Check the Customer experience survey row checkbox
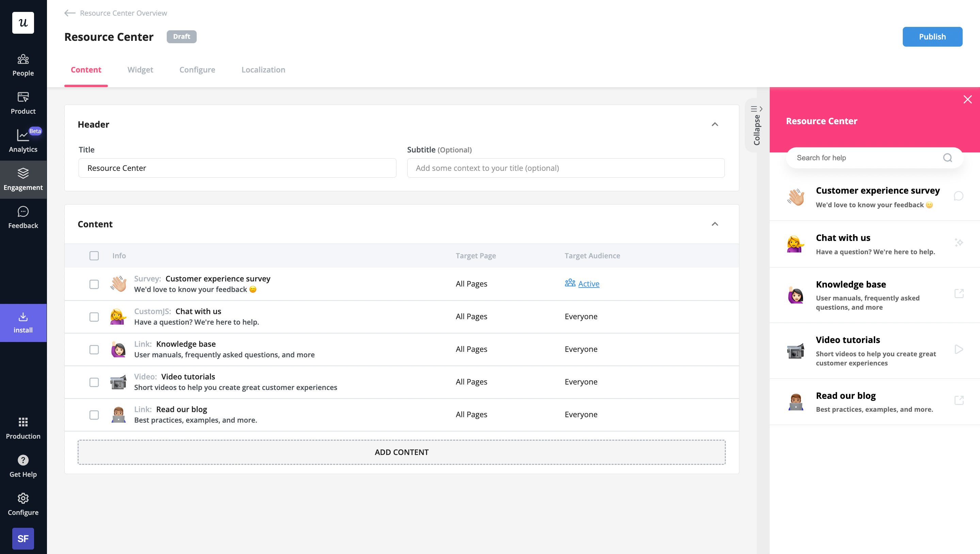 click(94, 284)
